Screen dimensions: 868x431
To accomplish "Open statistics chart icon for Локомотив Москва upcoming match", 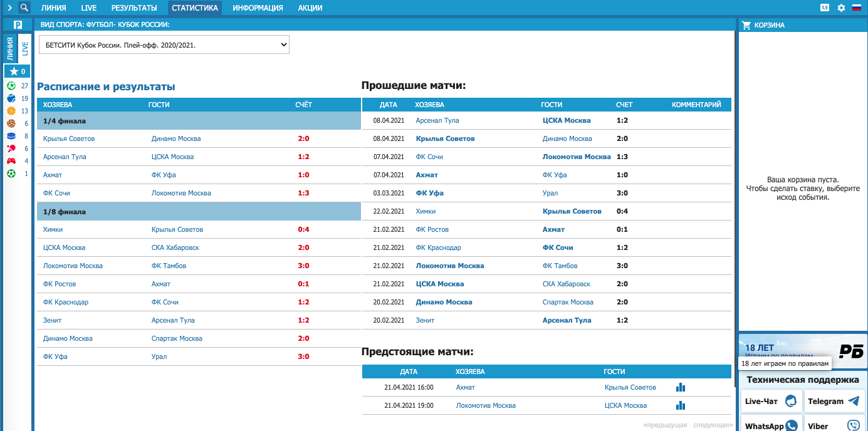I will tap(681, 405).
